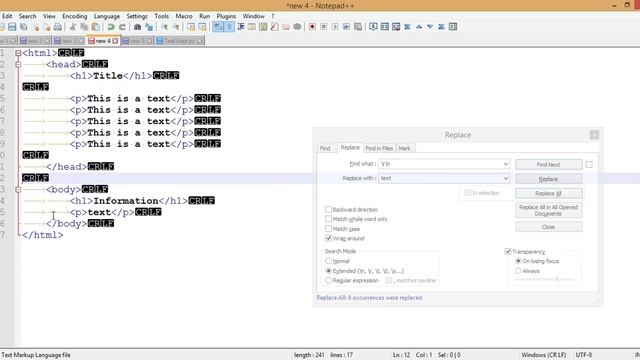Viewport: 640px width, 360px height.
Task: Toggle the Indent Guide toolbar icon
Action: (x=241, y=27)
